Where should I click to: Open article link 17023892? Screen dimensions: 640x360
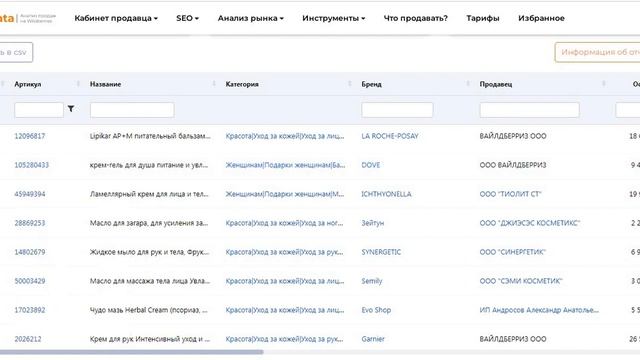pos(30,310)
